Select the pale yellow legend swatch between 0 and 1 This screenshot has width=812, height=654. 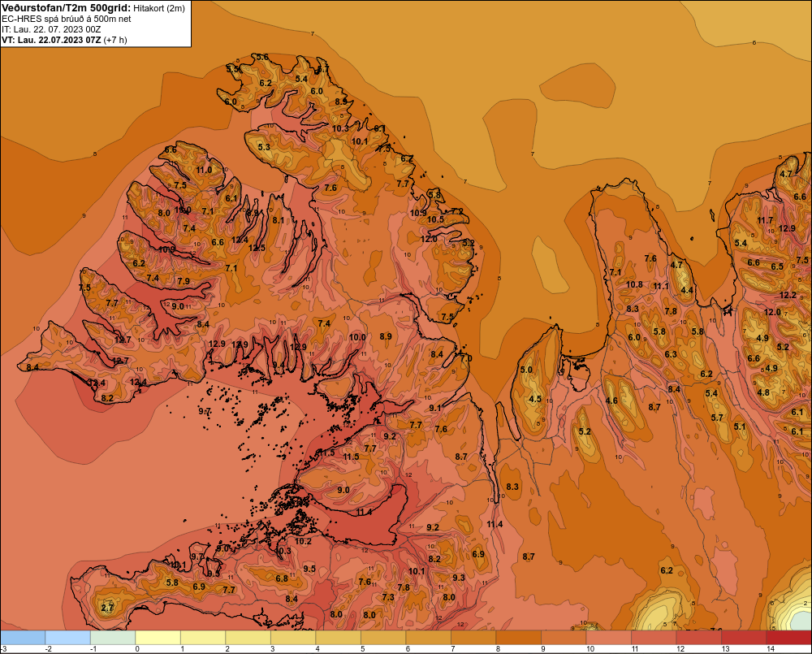click(158, 637)
